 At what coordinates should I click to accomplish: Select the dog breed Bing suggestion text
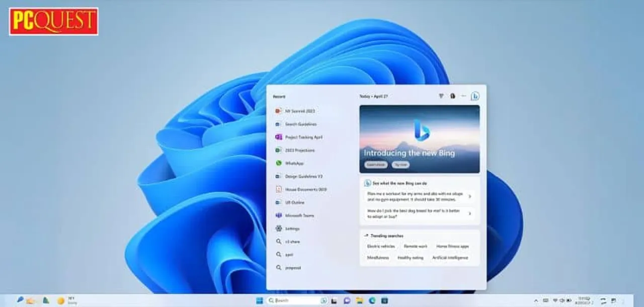pyautogui.click(x=413, y=214)
